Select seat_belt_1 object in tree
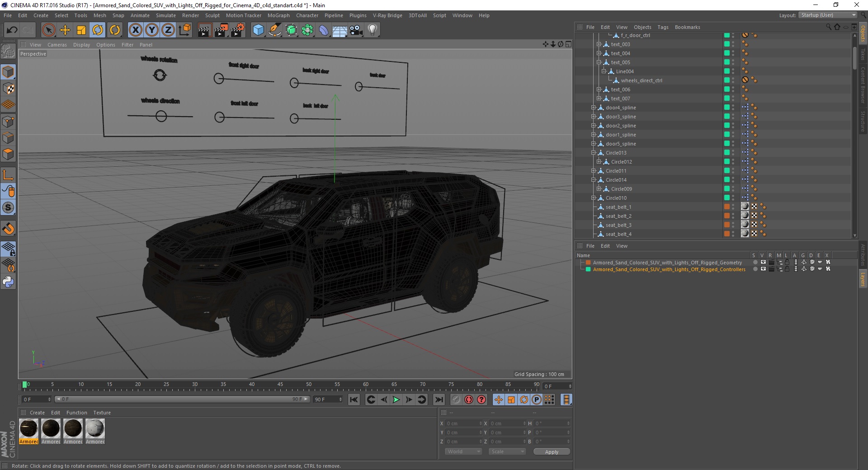Viewport: 868px width, 470px height. click(x=618, y=207)
